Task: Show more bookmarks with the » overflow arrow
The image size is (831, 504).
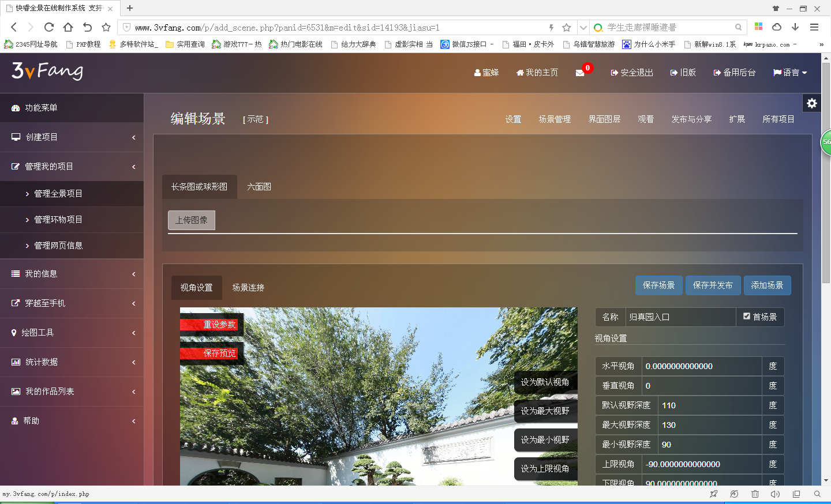Action: [821, 44]
